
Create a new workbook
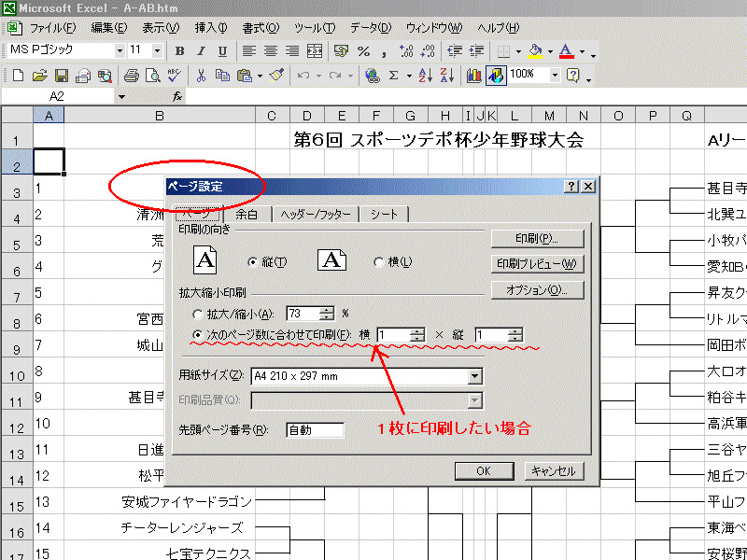[x=18, y=76]
